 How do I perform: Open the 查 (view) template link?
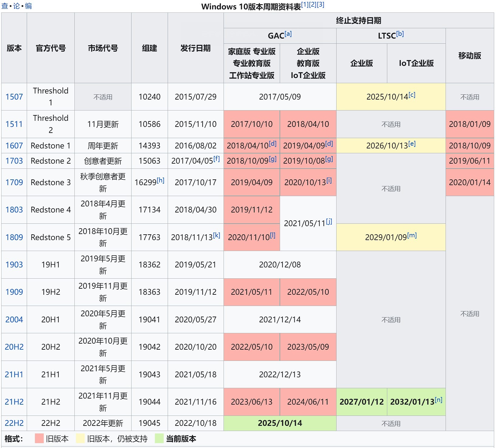[x=5, y=6]
